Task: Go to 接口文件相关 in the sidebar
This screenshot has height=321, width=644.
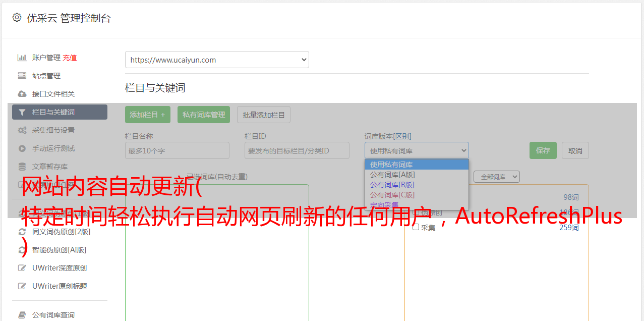Action: coord(53,94)
